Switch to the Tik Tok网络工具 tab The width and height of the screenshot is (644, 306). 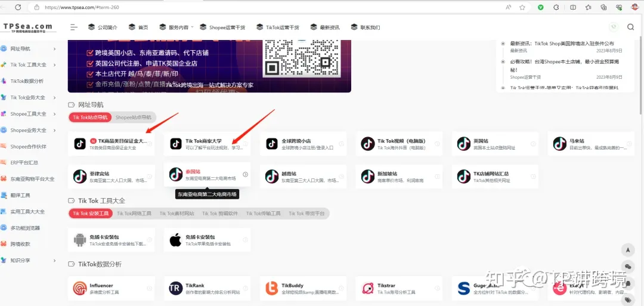coord(134,214)
